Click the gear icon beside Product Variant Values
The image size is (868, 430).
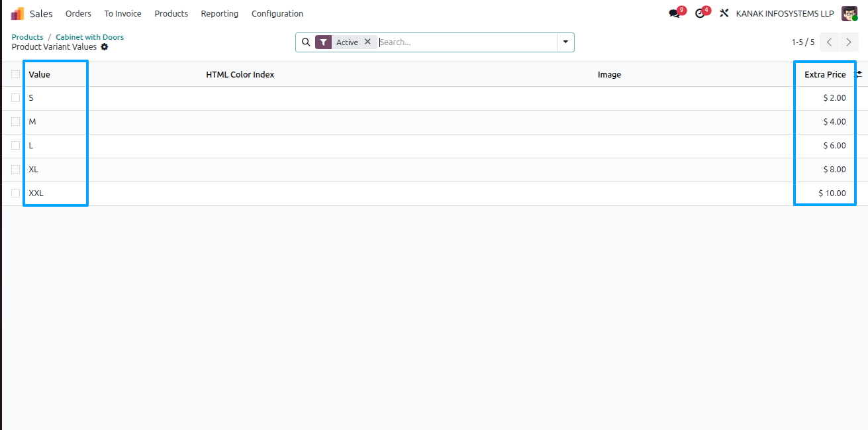pyautogui.click(x=105, y=47)
